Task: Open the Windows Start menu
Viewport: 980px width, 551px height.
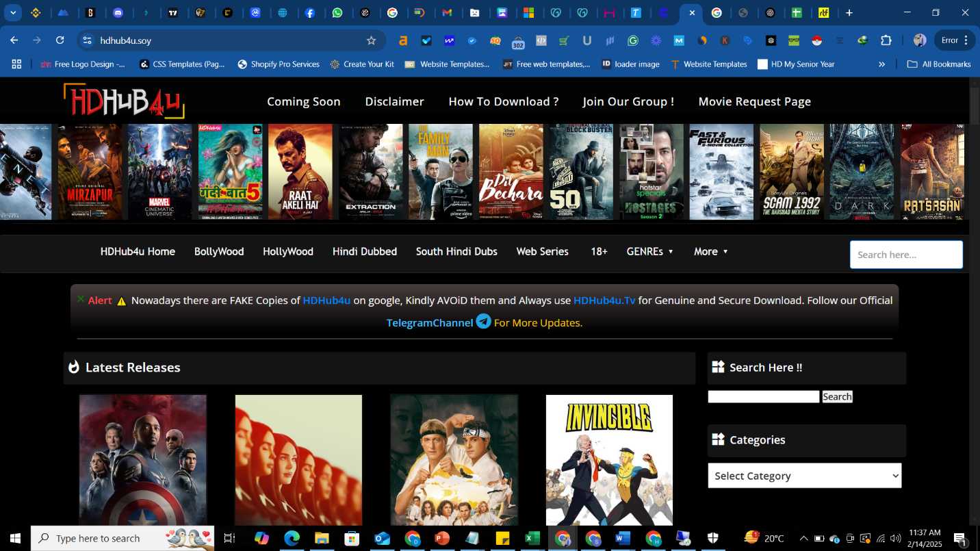Action: pyautogui.click(x=15, y=538)
